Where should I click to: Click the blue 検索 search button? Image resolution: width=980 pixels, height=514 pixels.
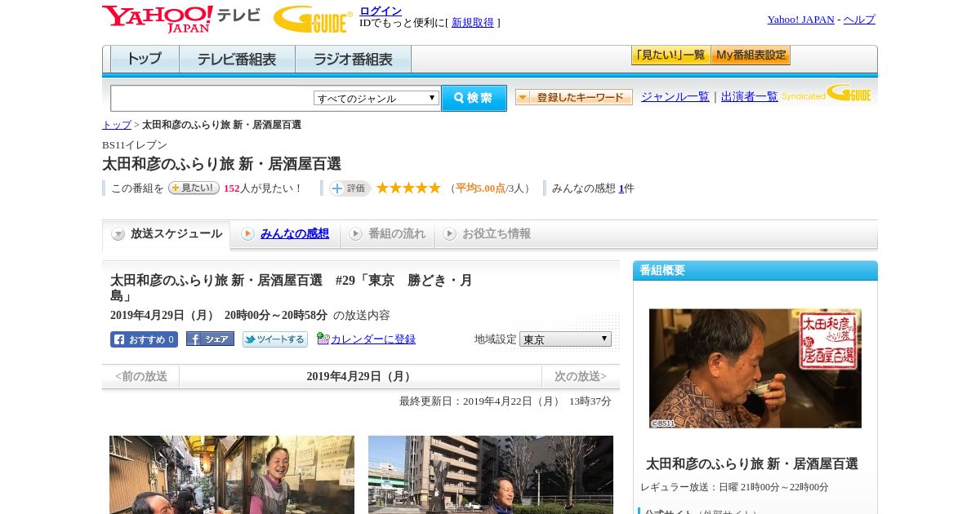point(474,98)
